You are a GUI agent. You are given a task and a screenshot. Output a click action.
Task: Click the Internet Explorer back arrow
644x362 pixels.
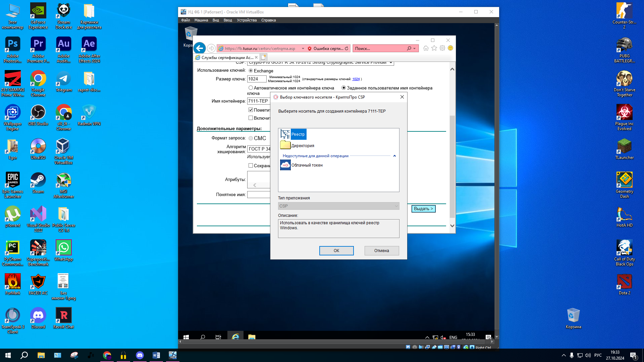pyautogui.click(x=200, y=48)
